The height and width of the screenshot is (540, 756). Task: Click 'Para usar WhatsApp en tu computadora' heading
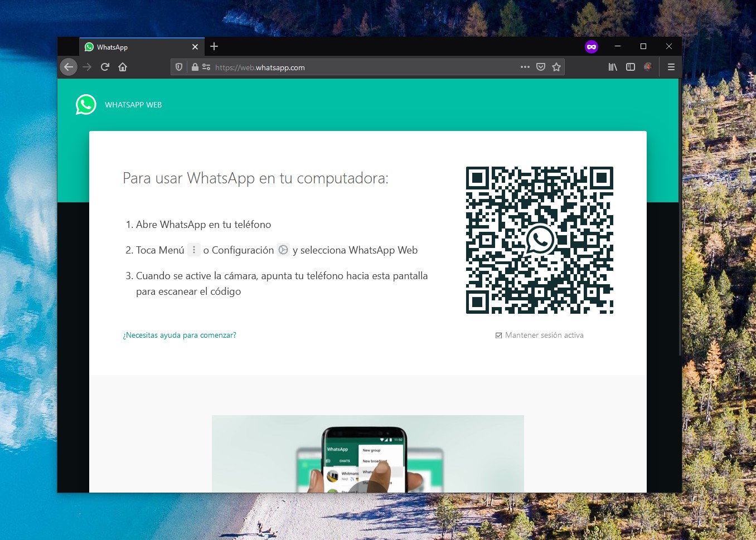(x=255, y=178)
